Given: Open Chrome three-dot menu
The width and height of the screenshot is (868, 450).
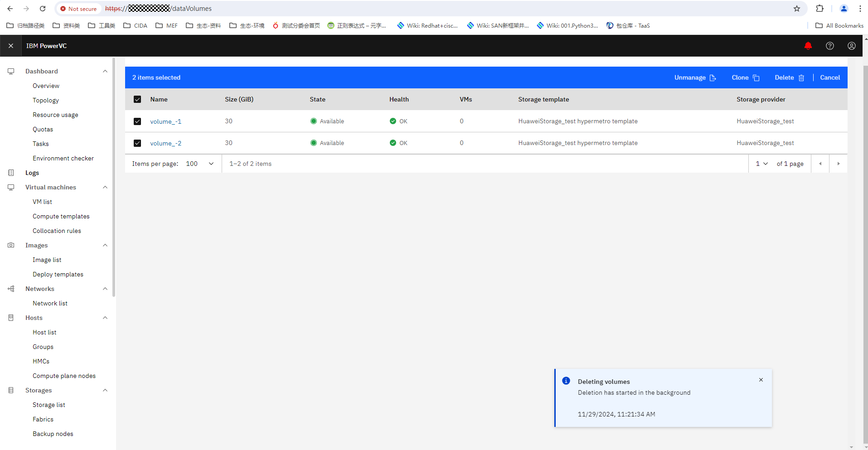Looking at the screenshot, I should pyautogui.click(x=860, y=9).
